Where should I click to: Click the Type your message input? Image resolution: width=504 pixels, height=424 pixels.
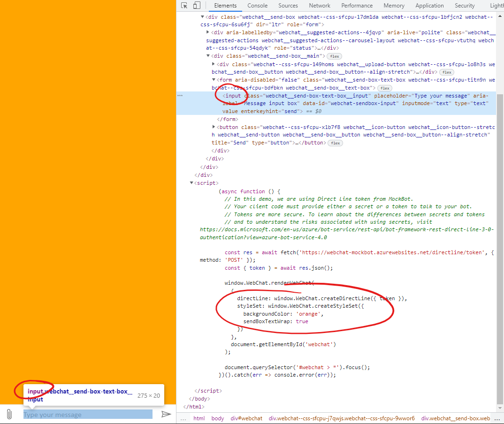tap(88, 414)
